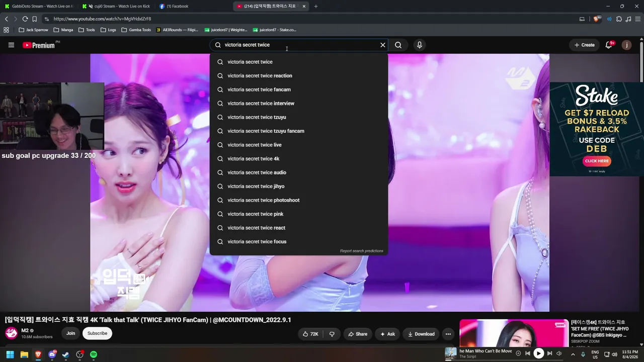Select suggestion 'victoria secret twice 4k'
This screenshot has height=362, width=644.
[x=299, y=158]
